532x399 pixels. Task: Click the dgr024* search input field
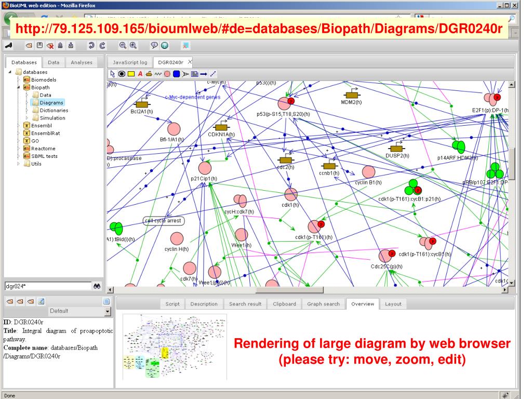pyautogui.click(x=48, y=286)
